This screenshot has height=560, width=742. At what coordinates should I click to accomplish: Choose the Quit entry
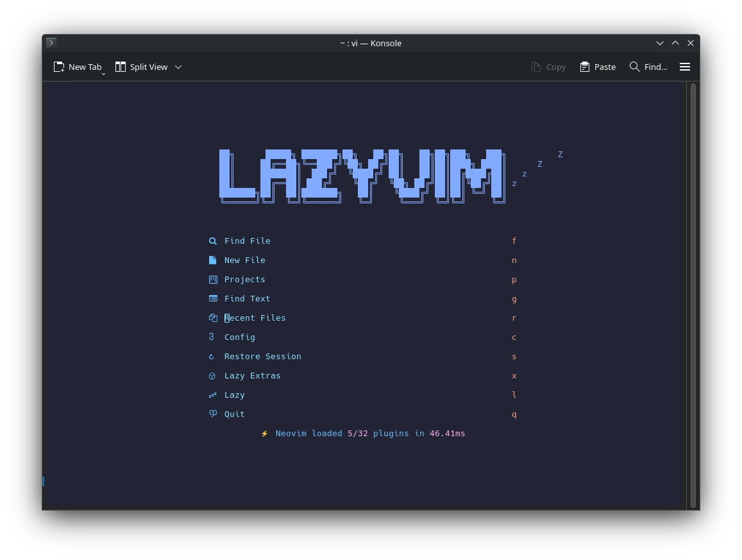363,414
